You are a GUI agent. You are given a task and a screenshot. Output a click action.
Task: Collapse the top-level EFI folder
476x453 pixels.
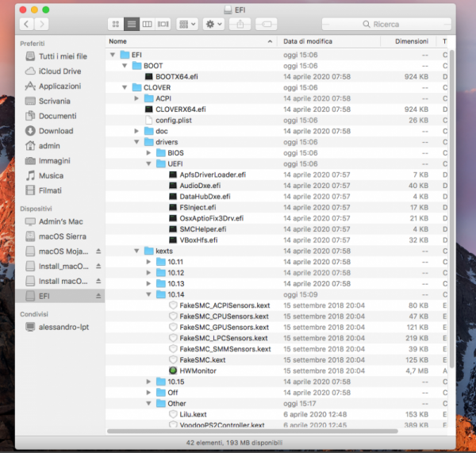[x=113, y=55]
